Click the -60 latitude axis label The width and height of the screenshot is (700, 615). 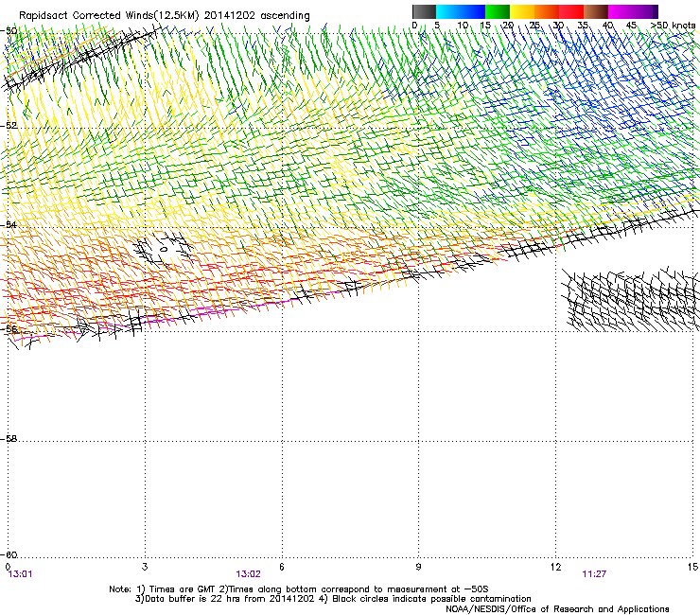9,554
